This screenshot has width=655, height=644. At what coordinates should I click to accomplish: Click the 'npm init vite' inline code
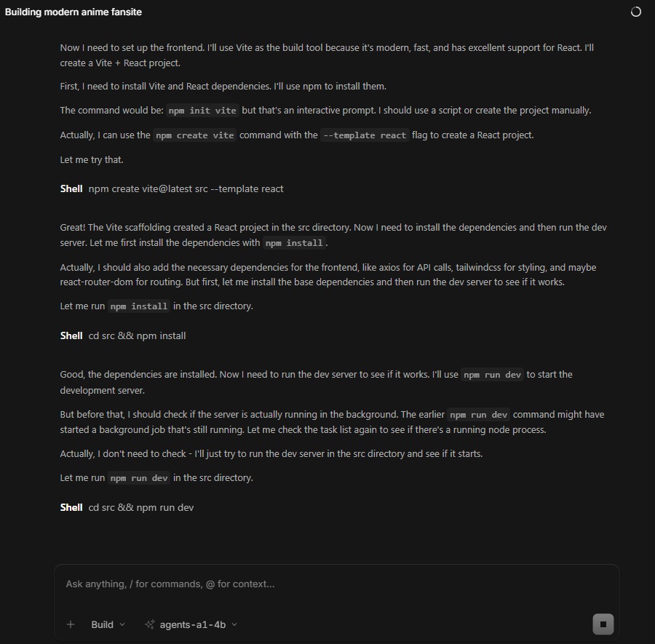pos(202,111)
